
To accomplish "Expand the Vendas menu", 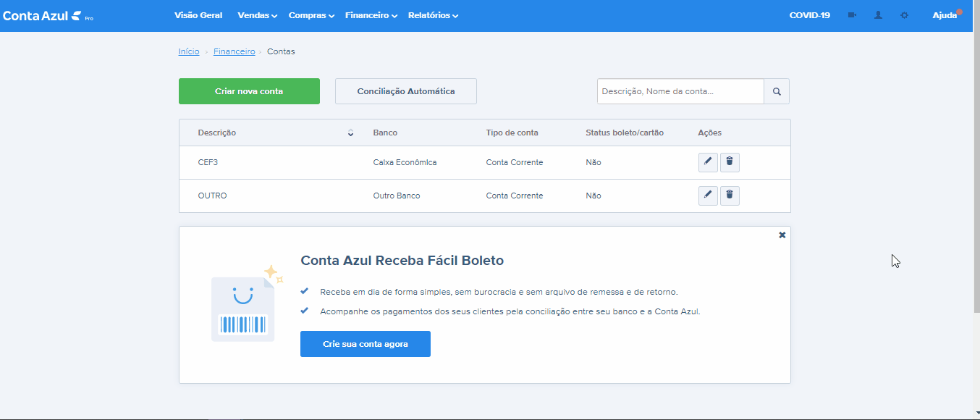I will click(x=258, y=15).
